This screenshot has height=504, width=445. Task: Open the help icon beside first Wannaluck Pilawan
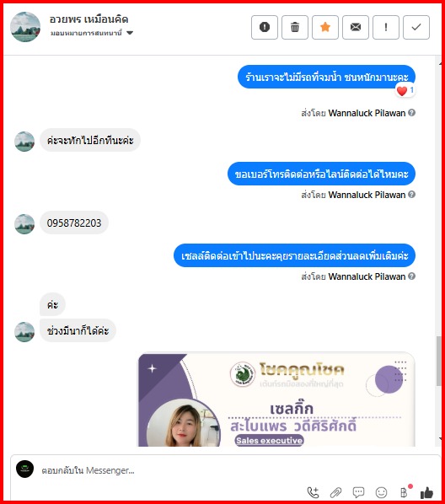point(411,113)
